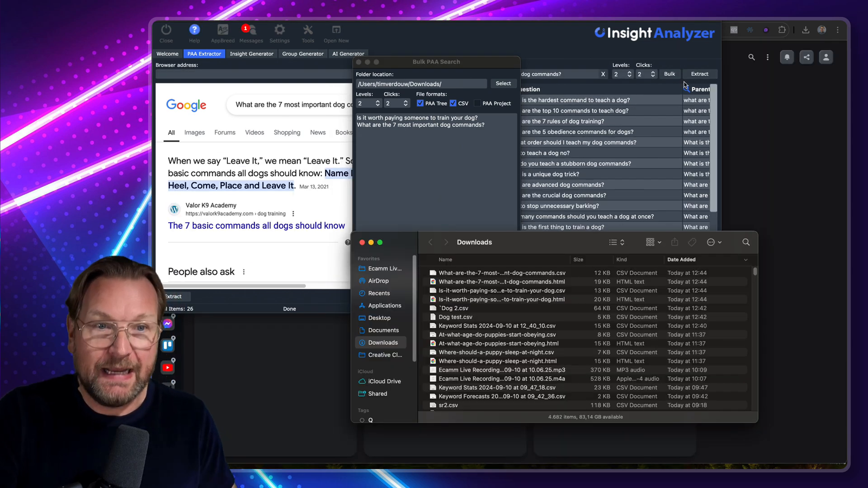Screen dimensions: 868x488
Task: Open the Shopping tab in Google results
Action: click(287, 132)
